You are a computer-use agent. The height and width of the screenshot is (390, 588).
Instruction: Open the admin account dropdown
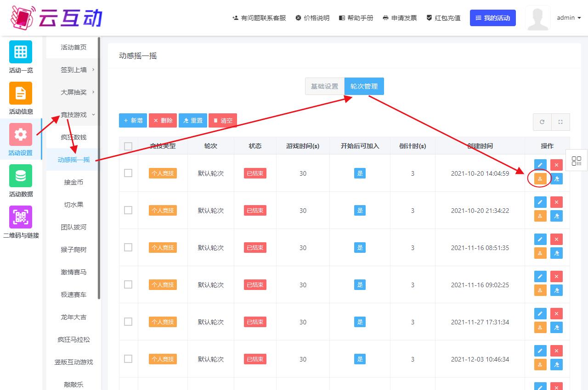pos(569,18)
